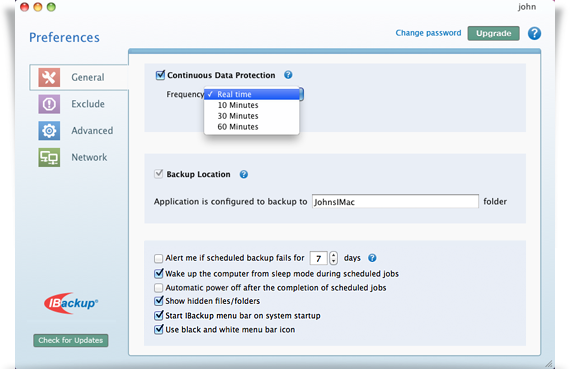Click the Network computers icon
The image size is (570, 369).
(x=49, y=157)
